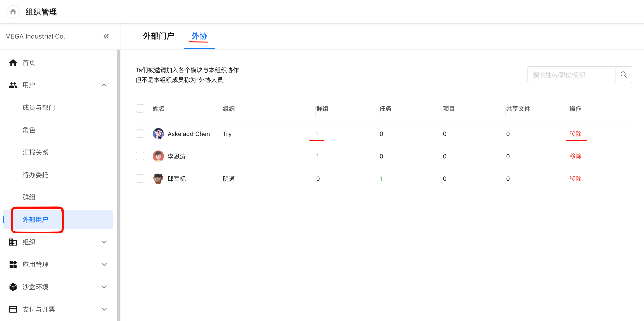
Task: Expand the 组织 sidebar section
Action: [104, 242]
